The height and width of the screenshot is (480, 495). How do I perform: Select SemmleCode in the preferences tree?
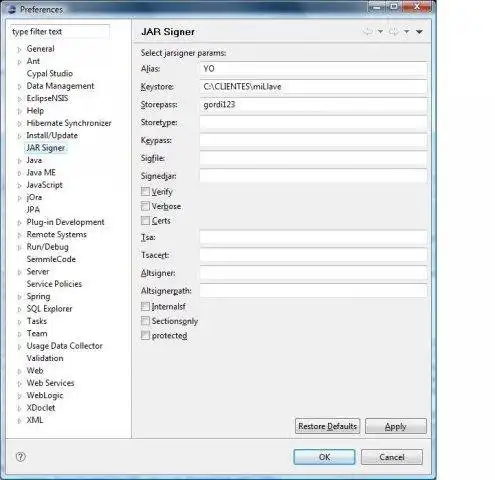coord(51,259)
